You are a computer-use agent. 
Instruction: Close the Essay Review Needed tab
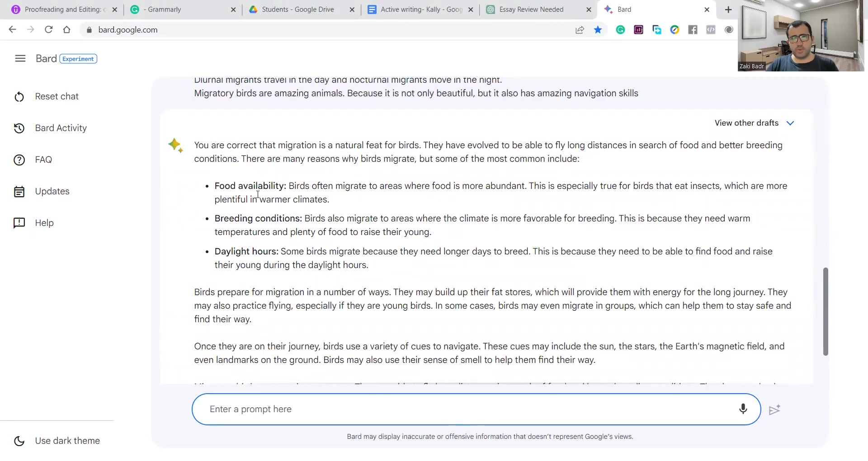pyautogui.click(x=589, y=9)
